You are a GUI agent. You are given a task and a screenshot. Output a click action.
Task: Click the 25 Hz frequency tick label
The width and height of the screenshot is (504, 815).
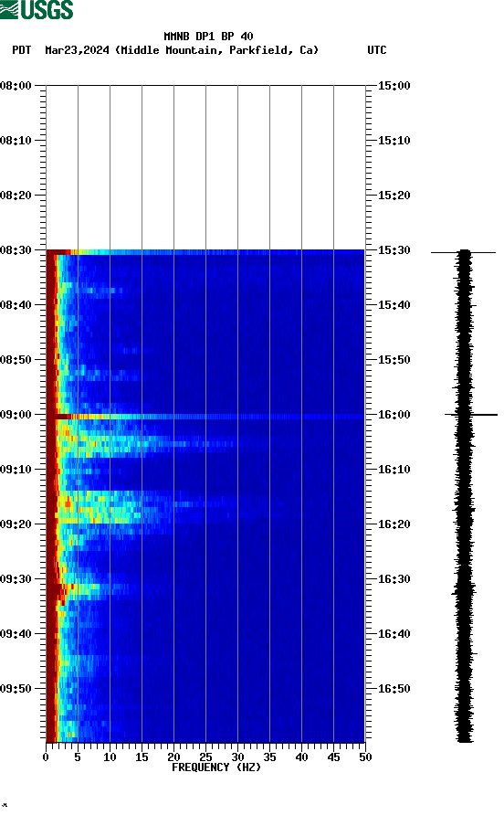[205, 757]
